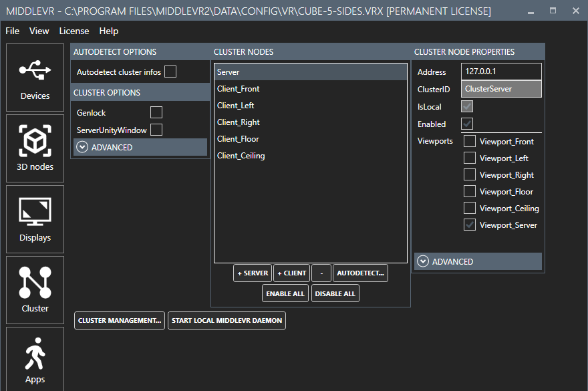This screenshot has height=391, width=588.
Task: Open the Apps section
Action: tap(35, 359)
